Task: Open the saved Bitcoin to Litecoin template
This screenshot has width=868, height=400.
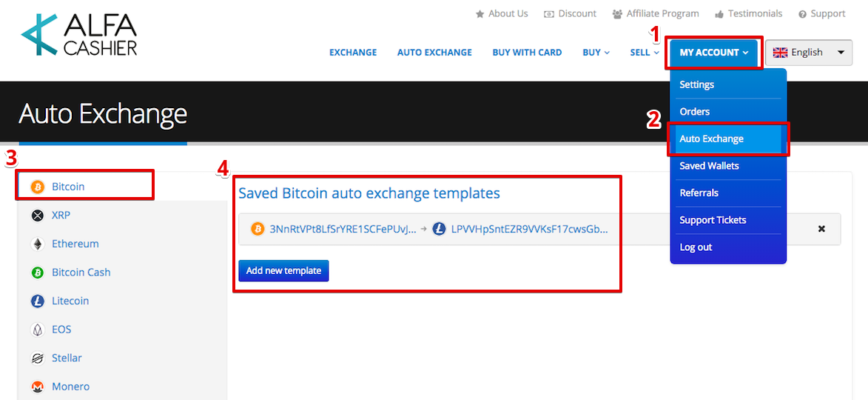Action: point(429,229)
